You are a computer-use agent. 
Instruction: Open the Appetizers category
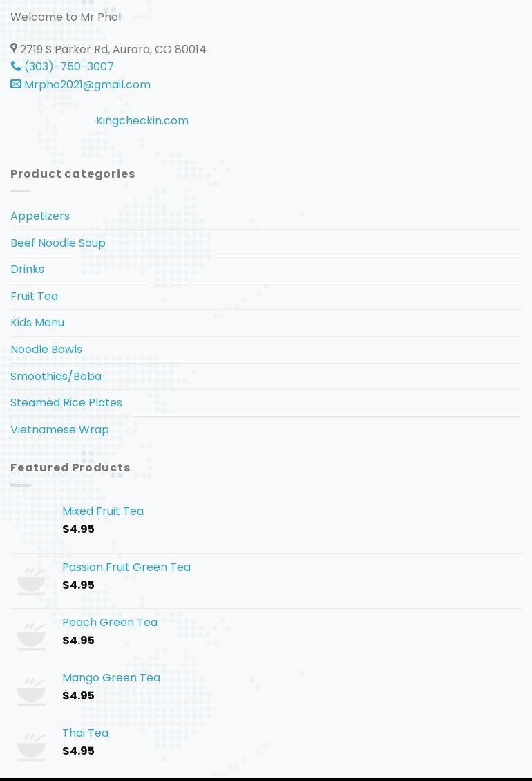(x=40, y=216)
